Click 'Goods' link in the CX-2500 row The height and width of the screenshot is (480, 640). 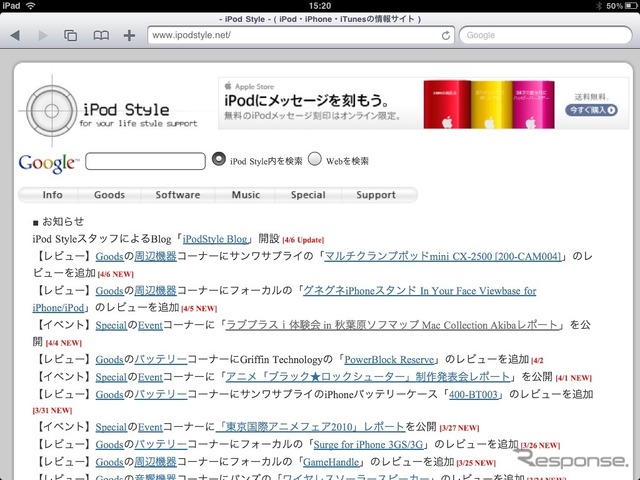click(109, 256)
